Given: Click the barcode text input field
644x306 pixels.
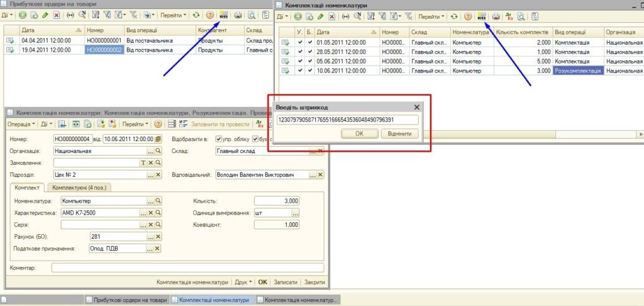Looking at the screenshot, I should [x=347, y=120].
